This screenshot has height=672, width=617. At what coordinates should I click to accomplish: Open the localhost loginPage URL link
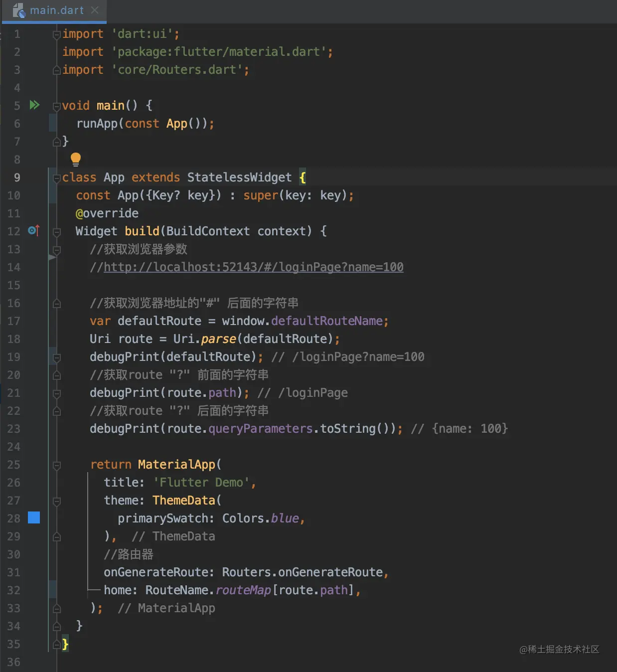254,267
